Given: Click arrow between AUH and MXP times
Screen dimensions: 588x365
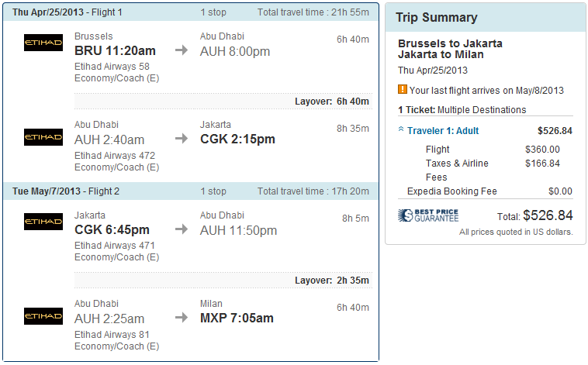Looking at the screenshot, I should 181,318.
